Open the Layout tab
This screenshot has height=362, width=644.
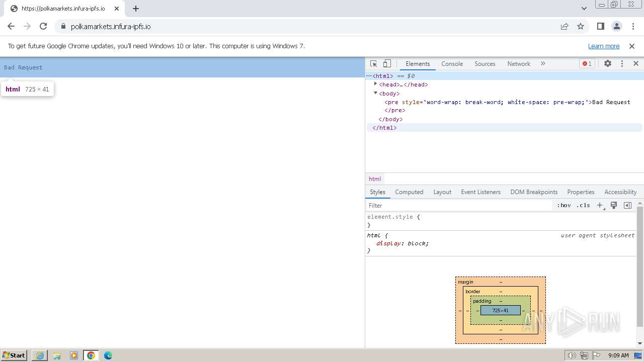click(442, 192)
